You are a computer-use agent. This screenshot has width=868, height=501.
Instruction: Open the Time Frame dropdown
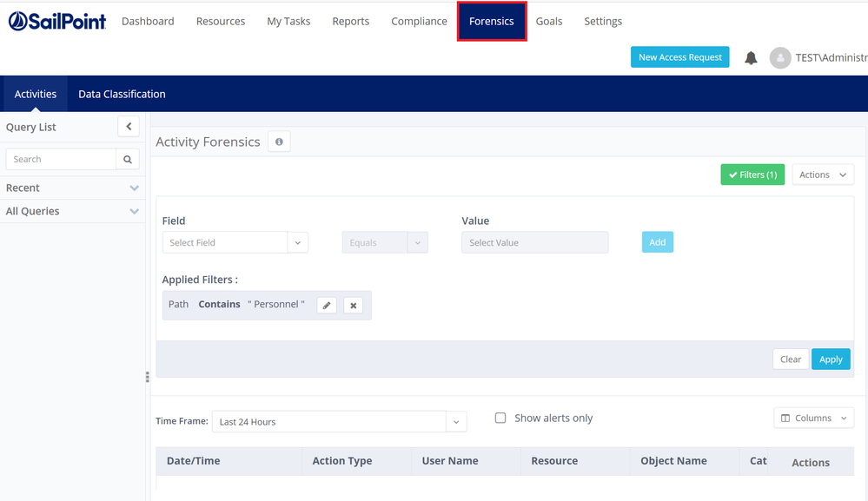point(339,422)
